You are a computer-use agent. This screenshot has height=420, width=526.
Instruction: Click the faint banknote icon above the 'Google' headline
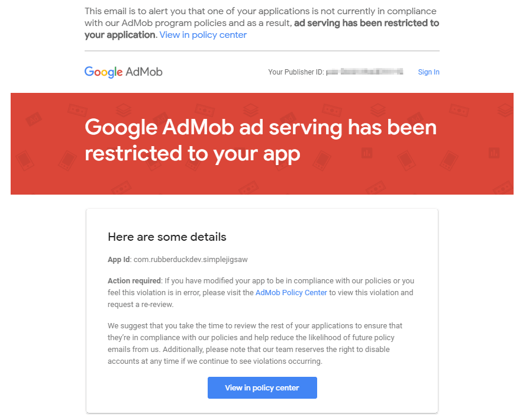tap(78, 109)
